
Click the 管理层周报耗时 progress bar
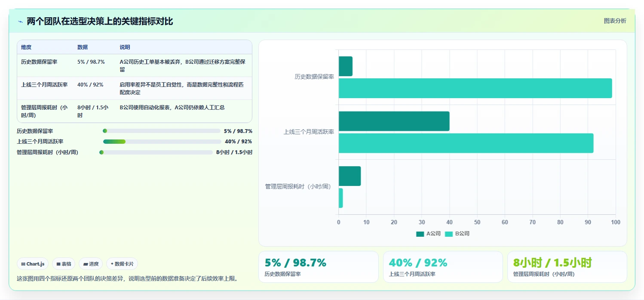coord(156,152)
